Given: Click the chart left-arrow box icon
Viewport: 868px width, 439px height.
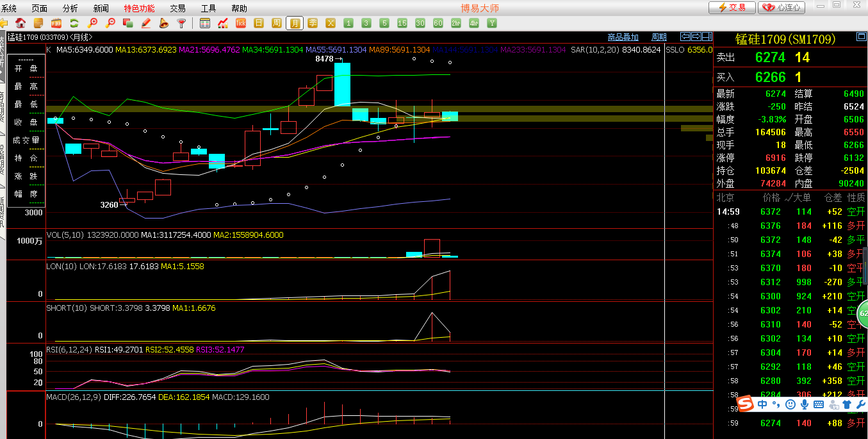Looking at the screenshot, I should coord(685,37).
